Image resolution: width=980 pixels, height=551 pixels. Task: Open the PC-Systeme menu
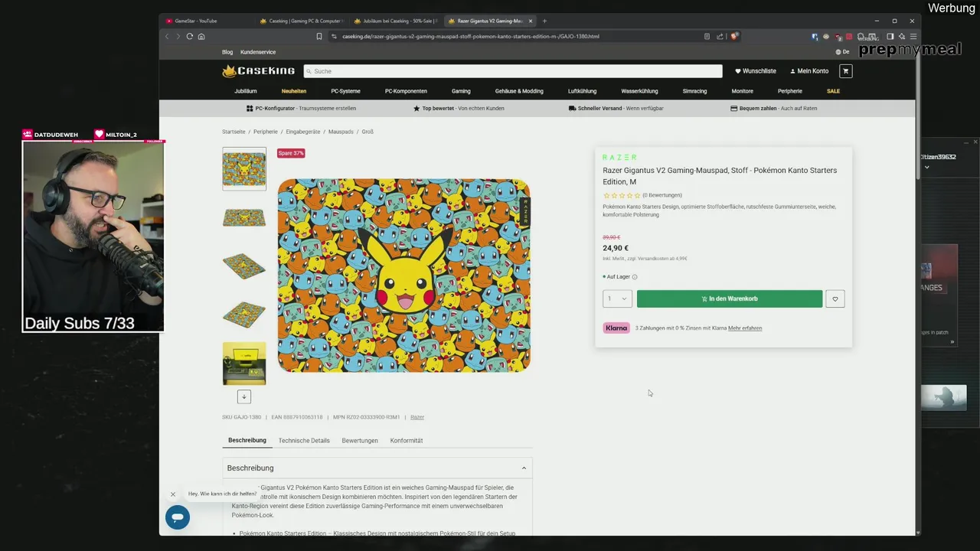345,91
